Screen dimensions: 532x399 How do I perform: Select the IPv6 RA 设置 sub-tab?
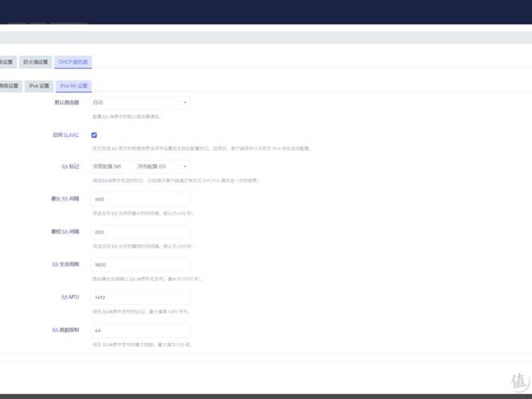tap(74, 86)
